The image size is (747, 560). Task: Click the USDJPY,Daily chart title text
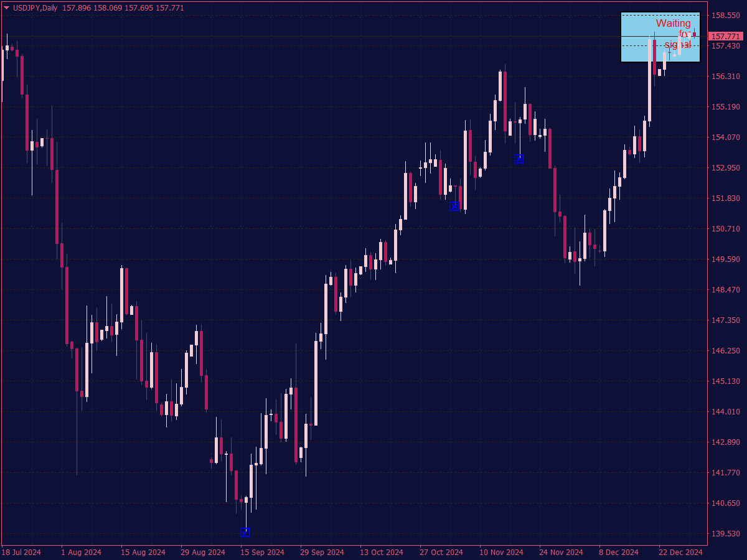click(35, 8)
